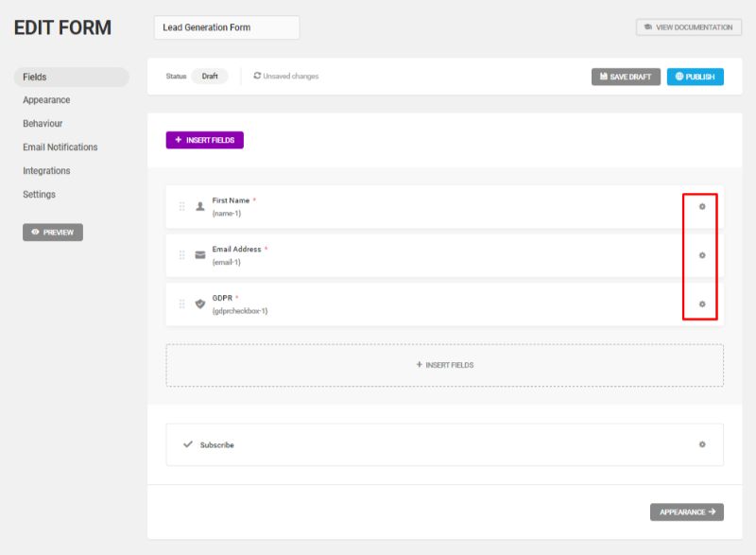Grab the drag handle of First Name row
756x555 pixels.
point(181,206)
